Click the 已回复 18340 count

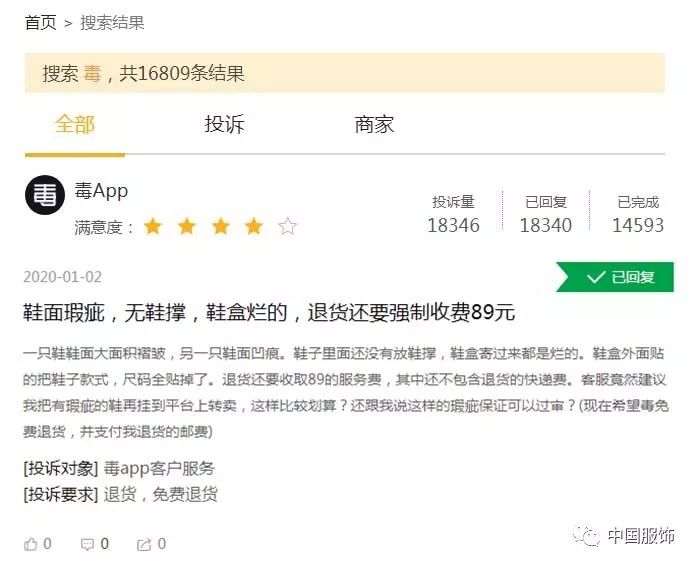click(x=546, y=214)
